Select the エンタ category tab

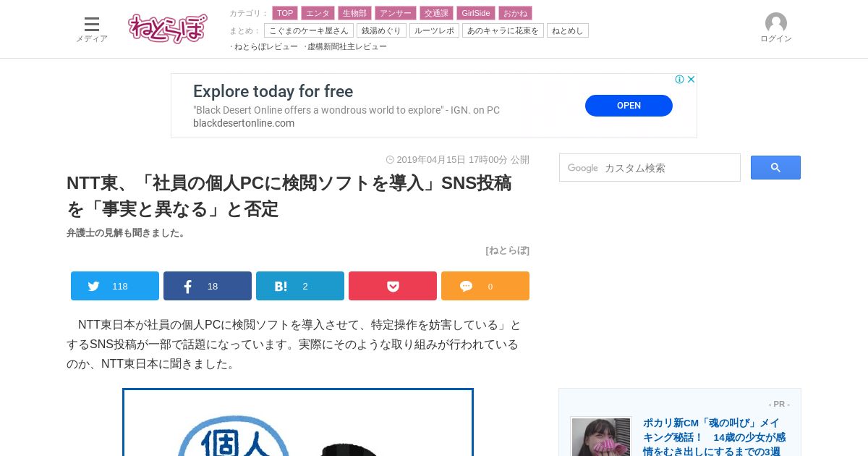[x=318, y=13]
